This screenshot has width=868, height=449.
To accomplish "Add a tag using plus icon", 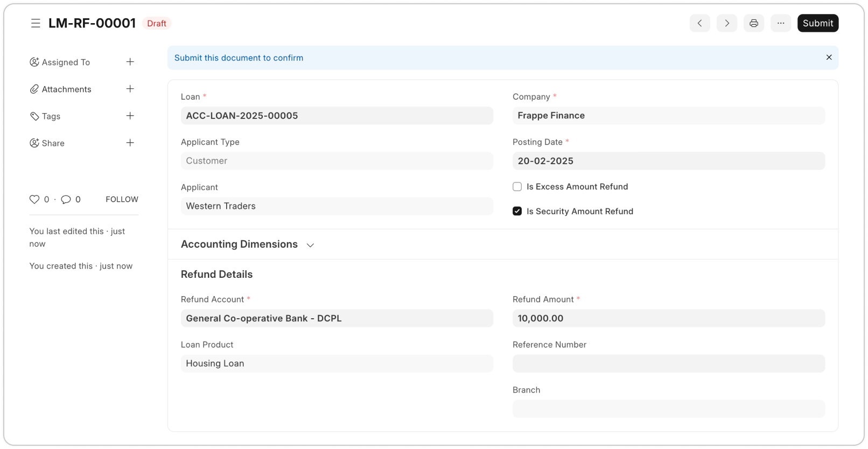I will point(130,116).
